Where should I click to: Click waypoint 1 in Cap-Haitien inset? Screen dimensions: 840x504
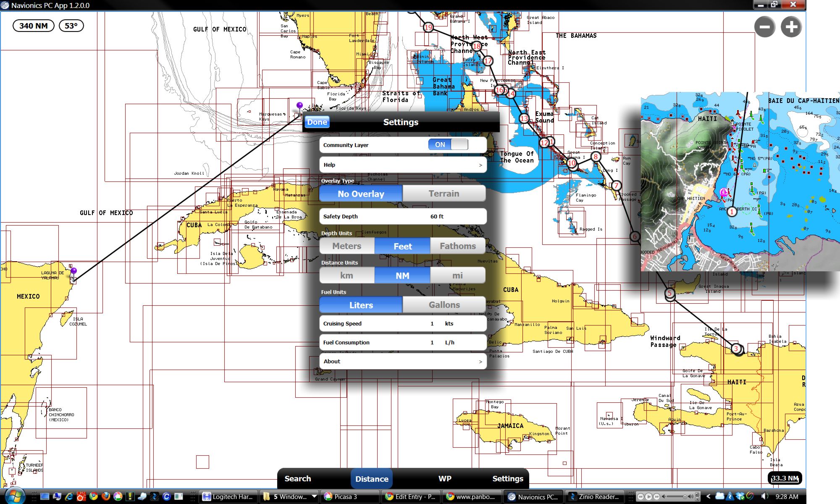[x=732, y=212]
